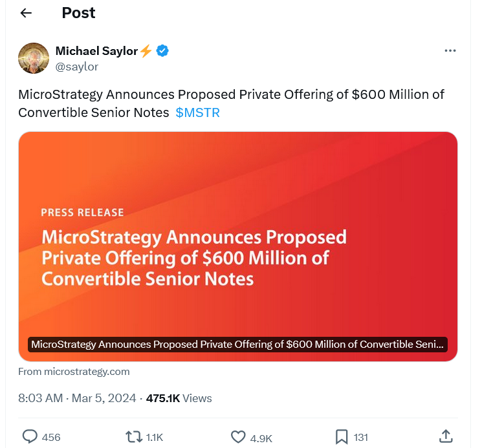Repost using the arrows icon
The width and height of the screenshot is (482, 448).
click(134, 436)
